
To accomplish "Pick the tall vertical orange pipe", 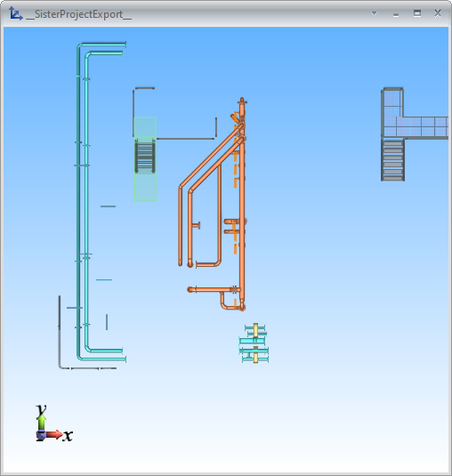I will click(x=242, y=204).
